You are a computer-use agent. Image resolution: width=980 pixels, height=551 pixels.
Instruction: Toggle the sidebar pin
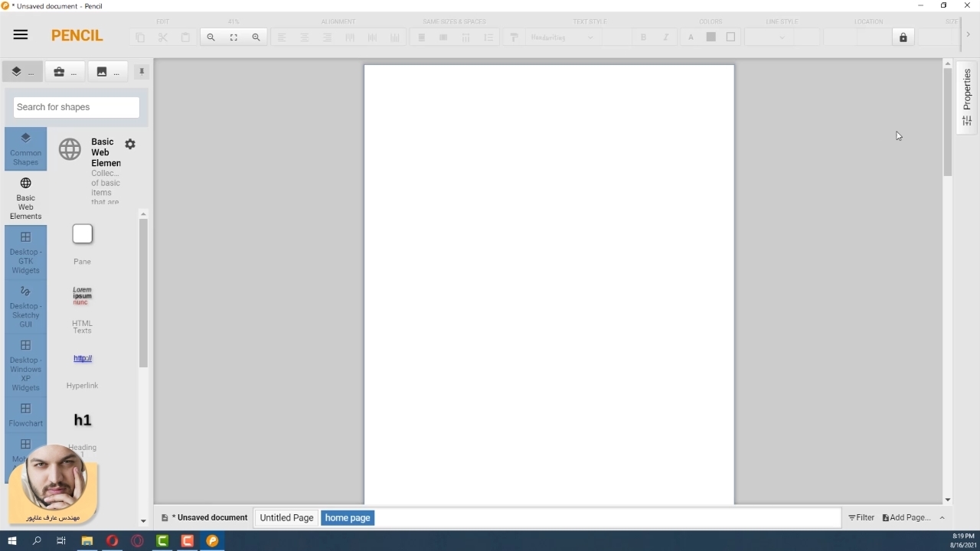142,72
